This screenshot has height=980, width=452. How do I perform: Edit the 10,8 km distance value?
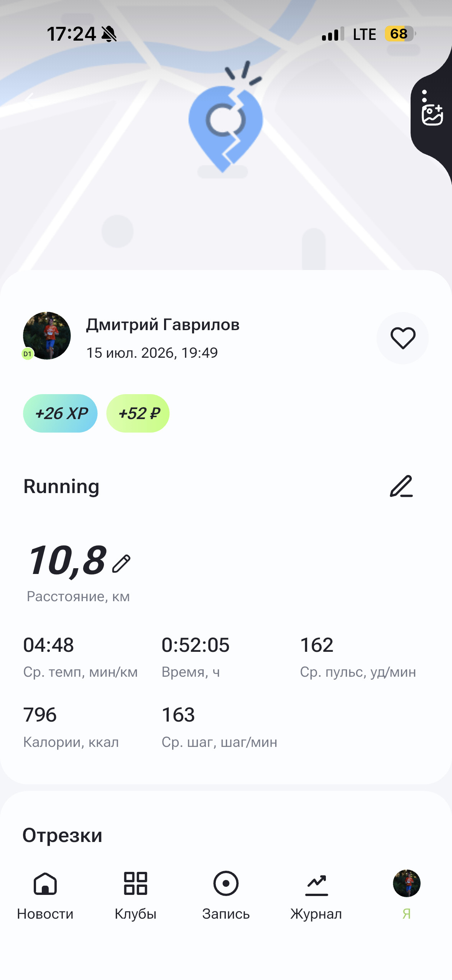point(122,564)
